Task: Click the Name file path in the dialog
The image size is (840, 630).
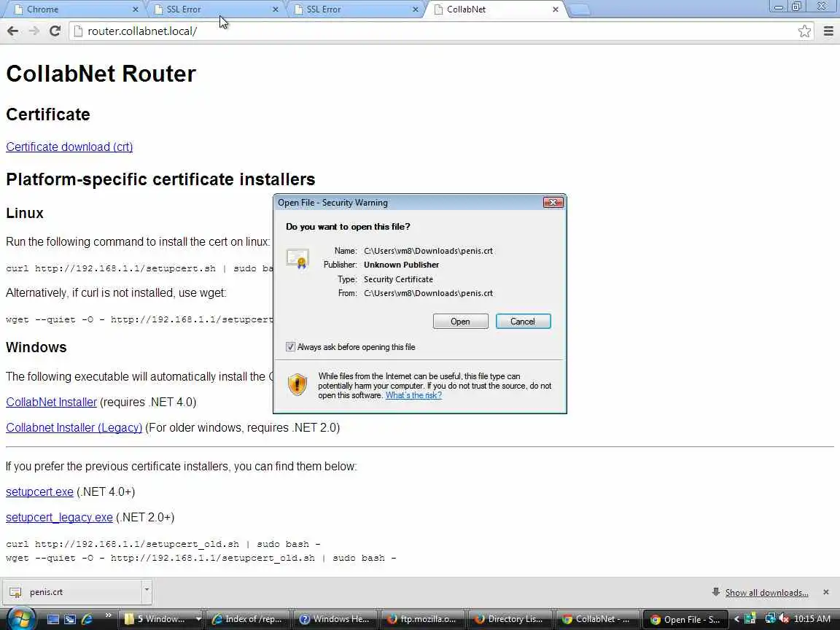Action: [429, 251]
